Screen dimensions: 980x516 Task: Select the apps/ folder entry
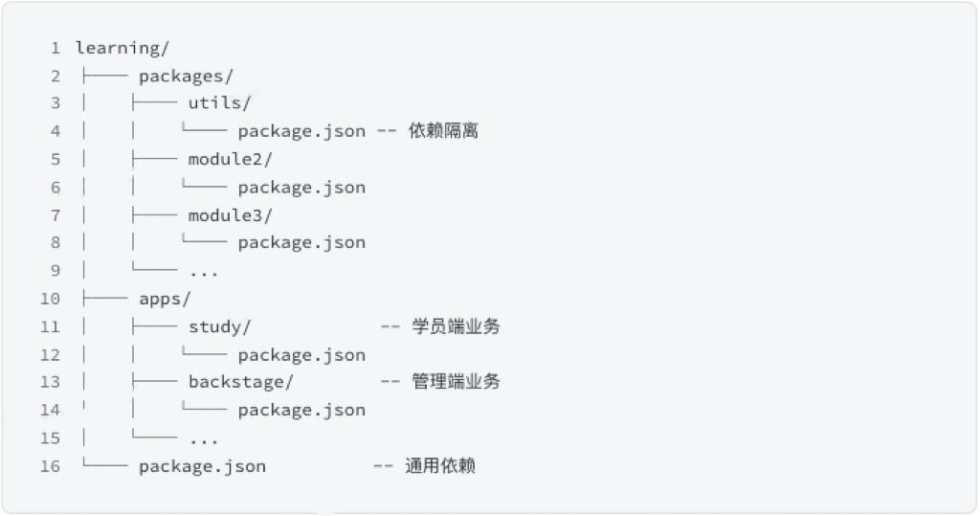(x=165, y=299)
